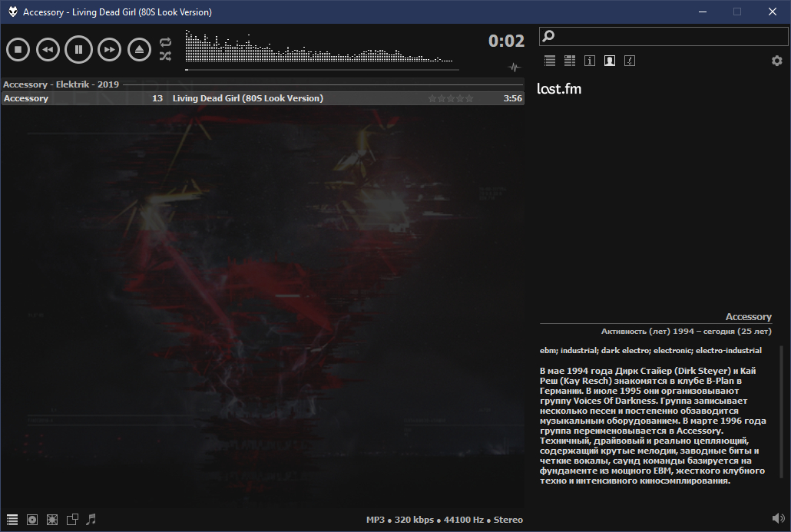
Task: Click the MP3 320 kbps status text
Action: 445,520
